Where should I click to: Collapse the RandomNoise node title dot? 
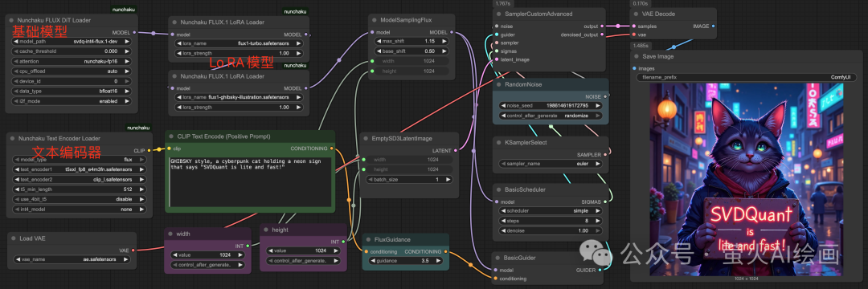(499, 84)
